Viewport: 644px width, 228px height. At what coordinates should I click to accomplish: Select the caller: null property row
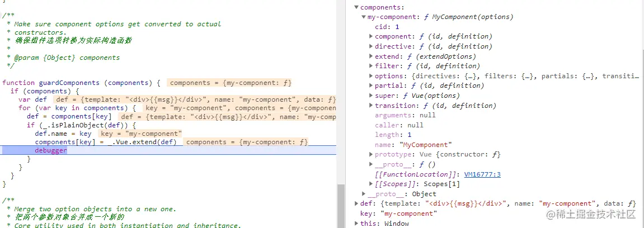[399, 125]
